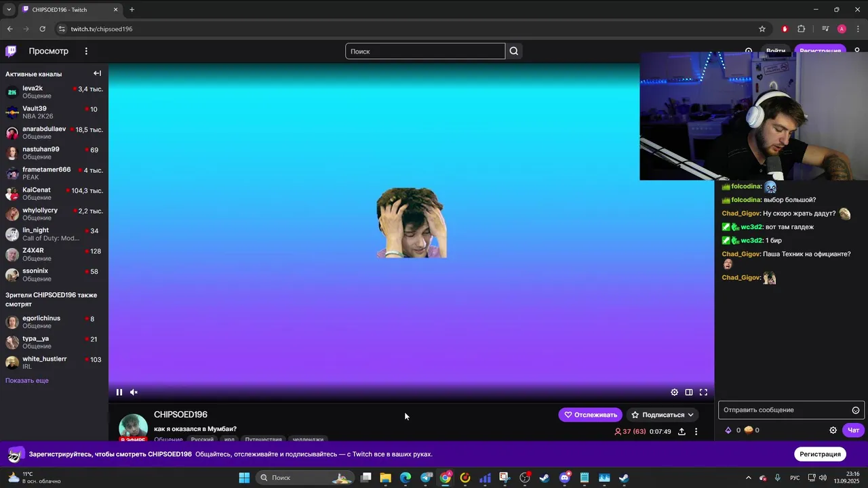Open the Подписаться subscribe dropdown
The image size is (868, 488).
pyautogui.click(x=663, y=415)
